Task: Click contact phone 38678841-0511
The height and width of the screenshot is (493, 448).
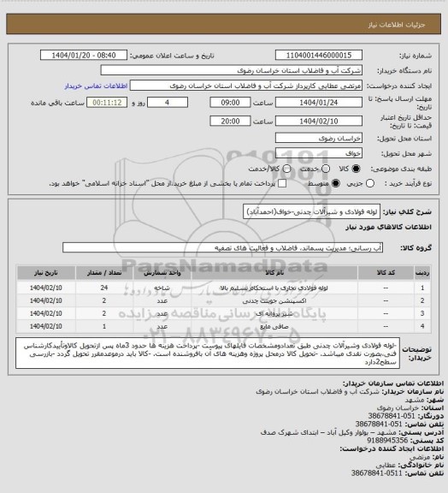Action: (x=377, y=472)
